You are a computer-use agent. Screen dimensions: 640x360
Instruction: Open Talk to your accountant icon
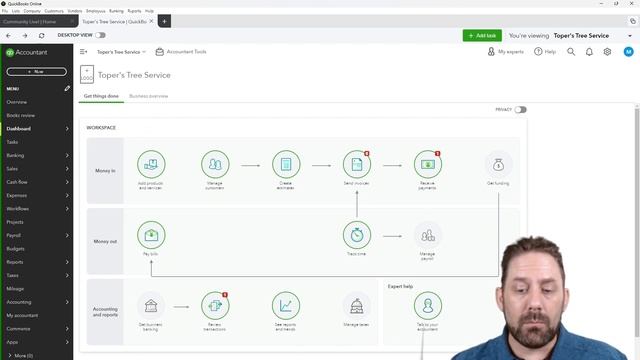(428, 306)
